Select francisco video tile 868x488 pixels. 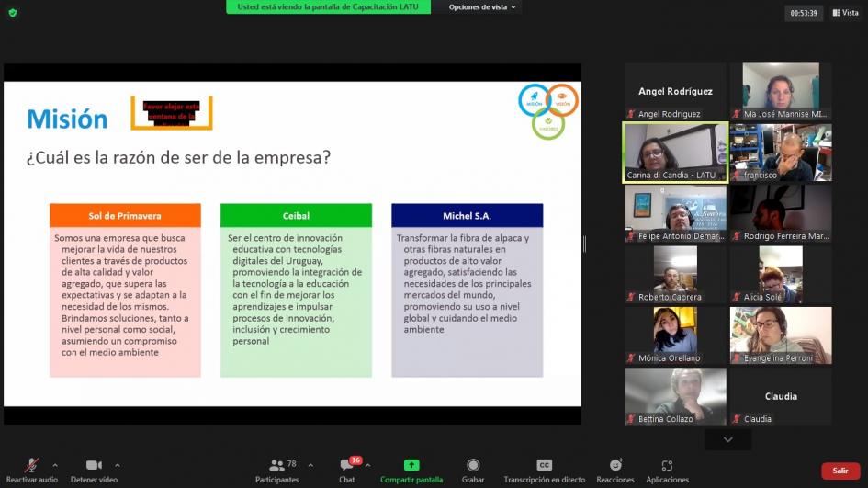click(x=781, y=153)
